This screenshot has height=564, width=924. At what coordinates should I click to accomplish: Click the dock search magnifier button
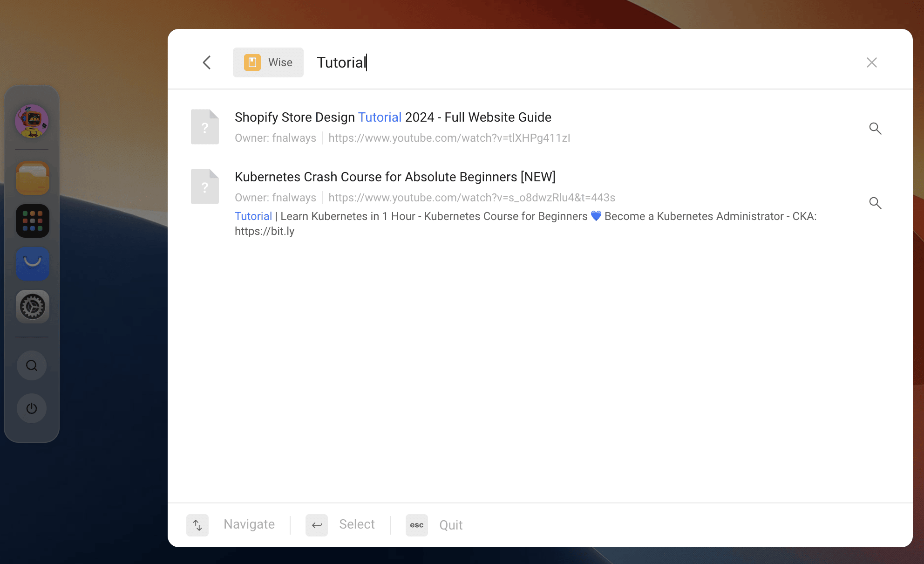(x=32, y=365)
